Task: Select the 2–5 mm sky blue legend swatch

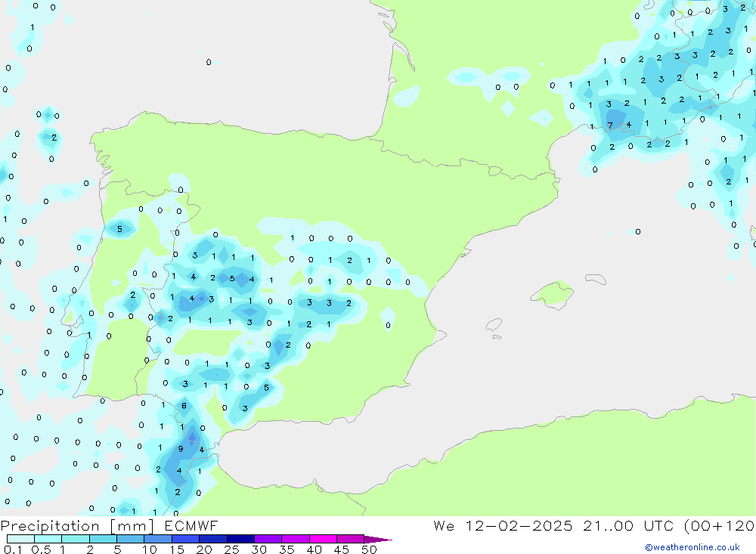Action: point(103,539)
